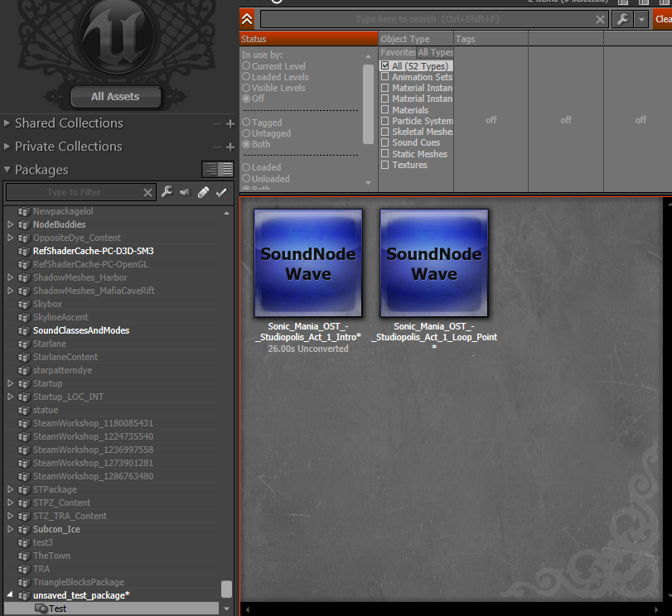
Task: Select SteamWorkshop_1180085431 package
Action: click(93, 423)
